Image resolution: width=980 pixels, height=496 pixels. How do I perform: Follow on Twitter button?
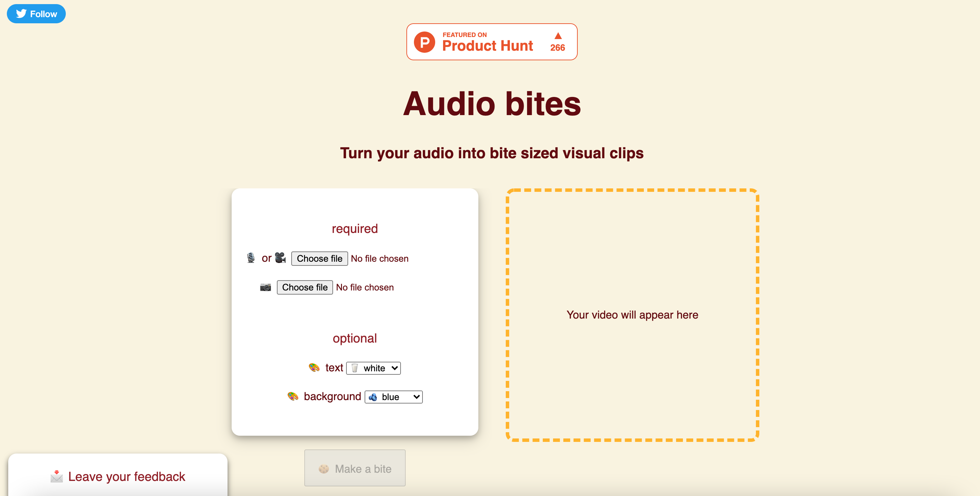[x=36, y=14]
